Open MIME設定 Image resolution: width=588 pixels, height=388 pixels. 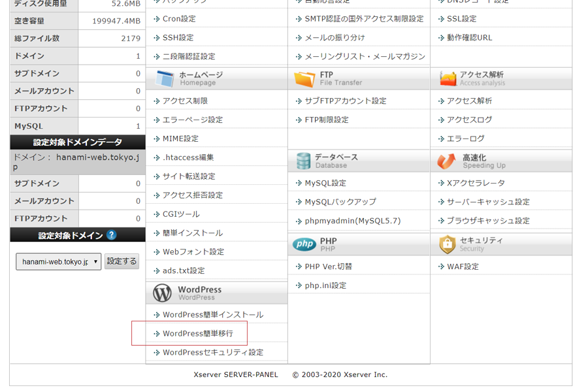click(181, 138)
